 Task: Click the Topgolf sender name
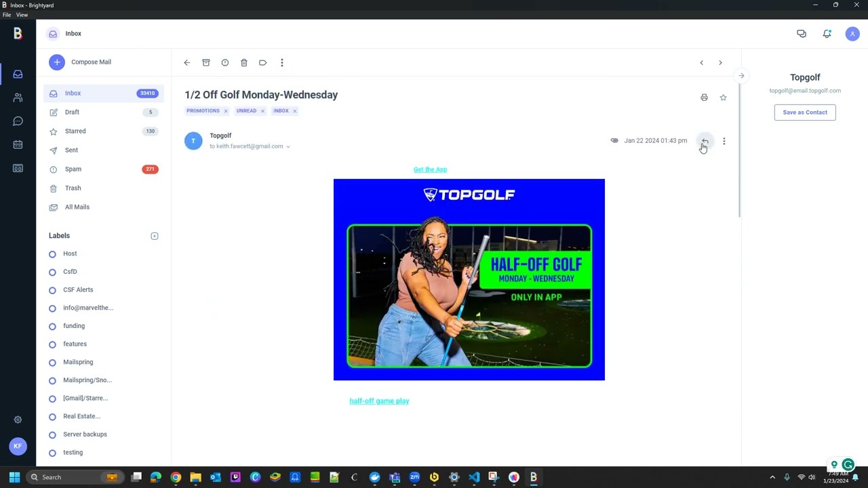pos(220,136)
